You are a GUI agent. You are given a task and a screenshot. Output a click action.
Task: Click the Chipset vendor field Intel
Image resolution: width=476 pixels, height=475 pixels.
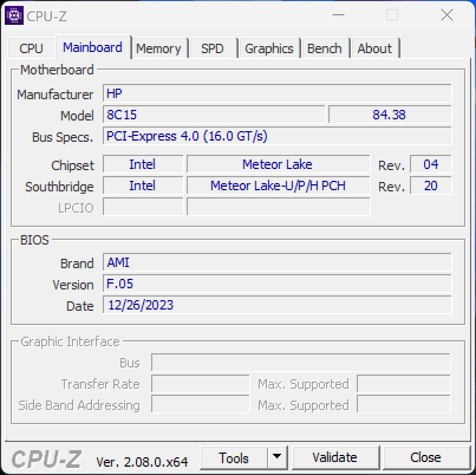[x=143, y=164]
